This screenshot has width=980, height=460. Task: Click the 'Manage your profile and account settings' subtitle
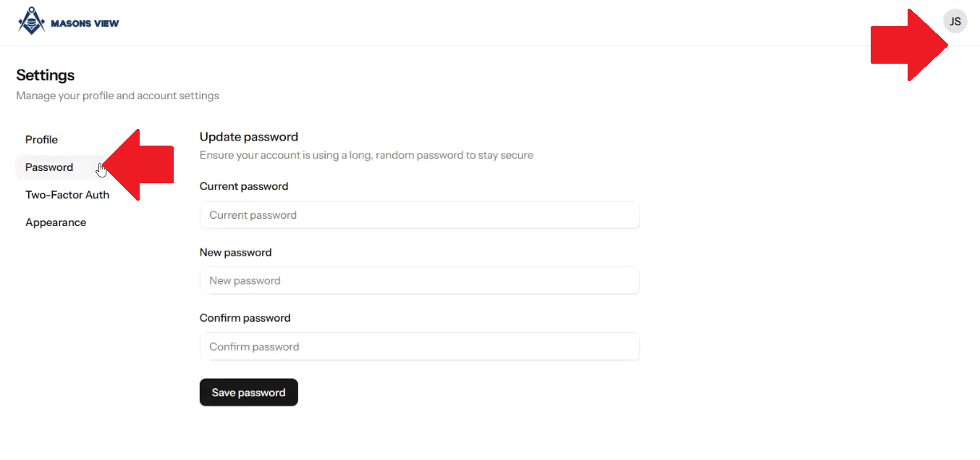[117, 96]
